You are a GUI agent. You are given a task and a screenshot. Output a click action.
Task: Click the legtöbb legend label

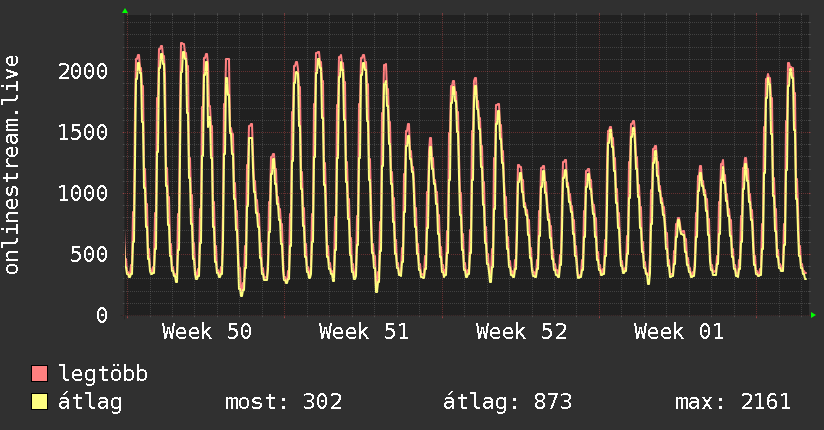(103, 375)
